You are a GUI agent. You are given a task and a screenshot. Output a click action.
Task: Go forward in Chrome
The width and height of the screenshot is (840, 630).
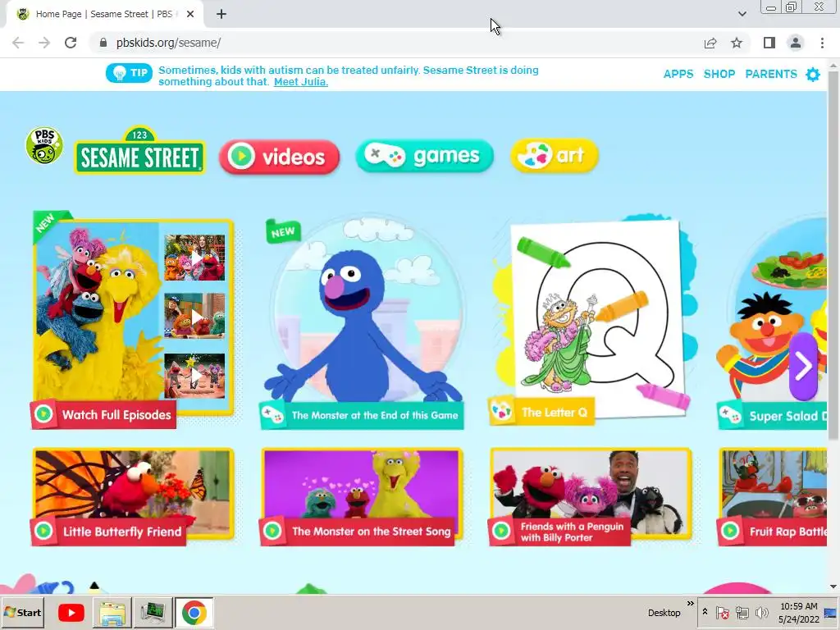coord(44,43)
